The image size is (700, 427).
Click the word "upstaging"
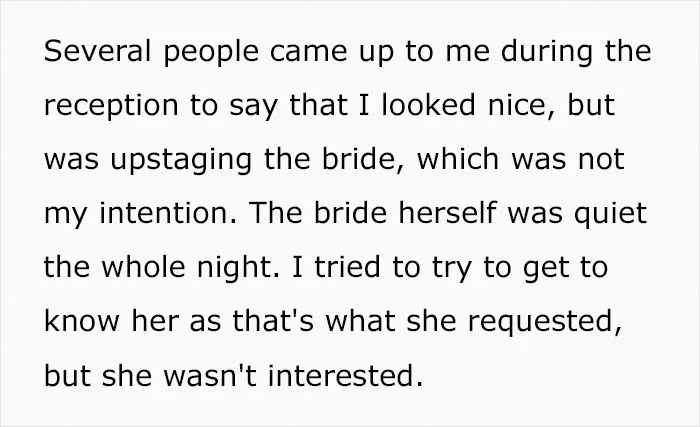pos(181,162)
